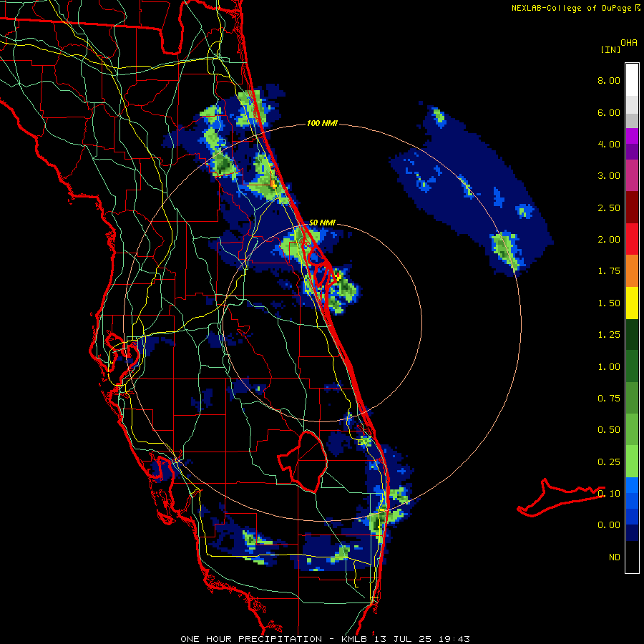Click the 3.00 legend value
This screenshot has width=644, height=644.
609,176
